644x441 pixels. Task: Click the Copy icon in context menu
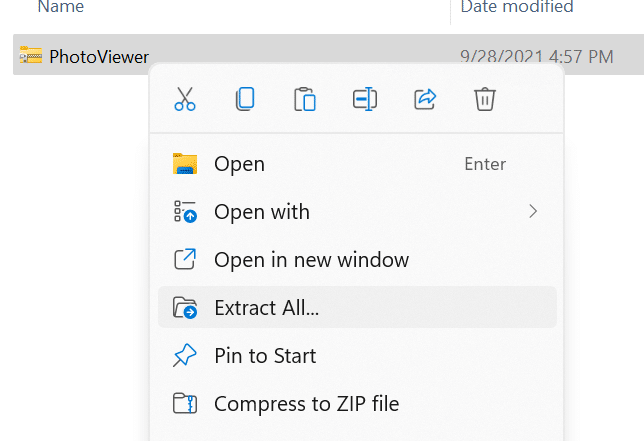click(245, 99)
